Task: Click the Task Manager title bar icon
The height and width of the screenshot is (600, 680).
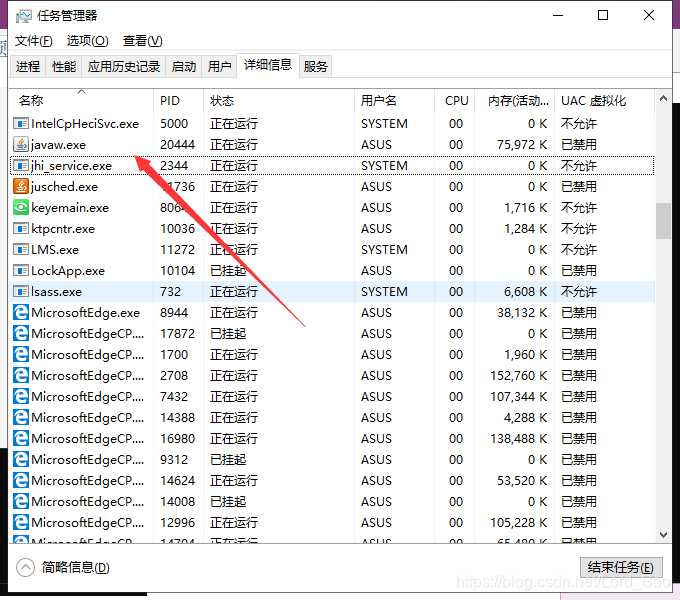Action: pyautogui.click(x=23, y=16)
